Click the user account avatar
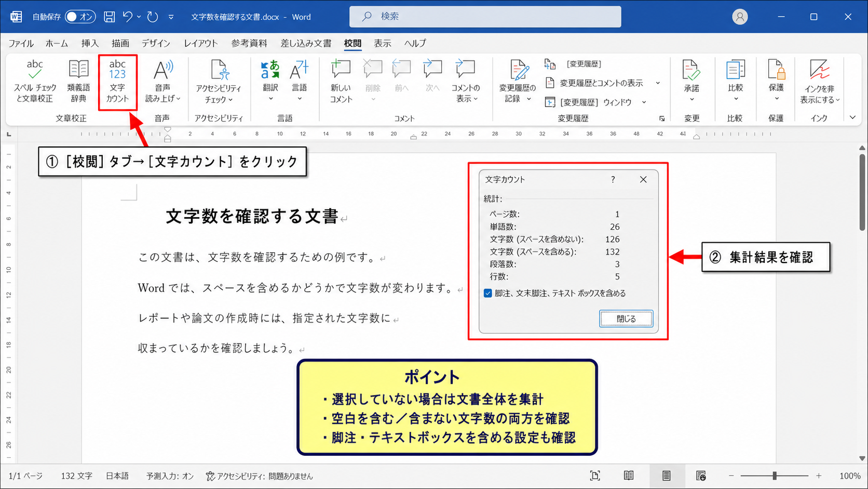The height and width of the screenshot is (489, 868). coord(740,17)
